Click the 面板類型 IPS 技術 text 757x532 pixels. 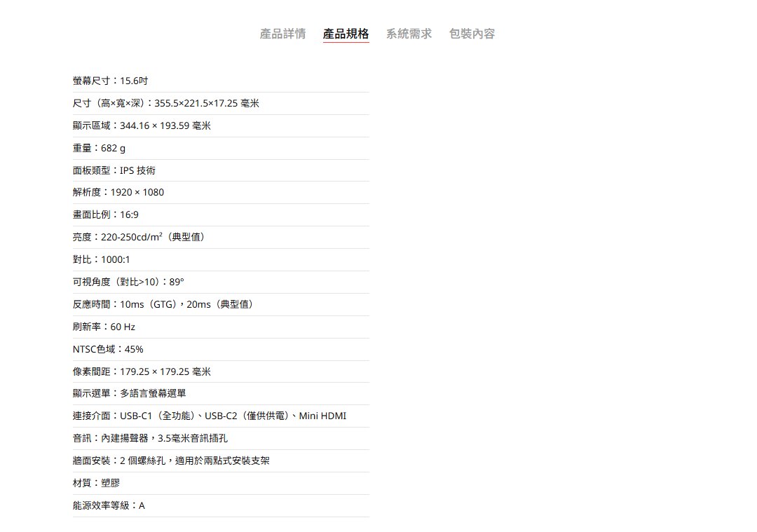[x=114, y=170]
